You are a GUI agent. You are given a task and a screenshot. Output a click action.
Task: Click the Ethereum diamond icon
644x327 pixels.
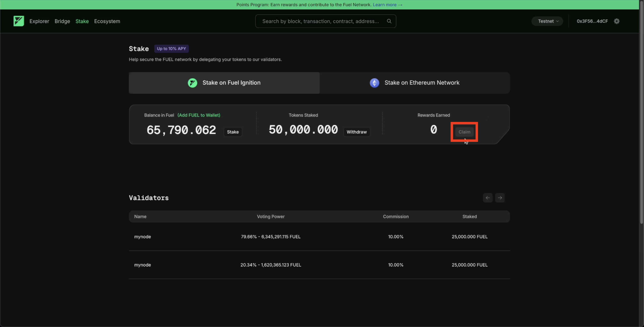point(374,83)
